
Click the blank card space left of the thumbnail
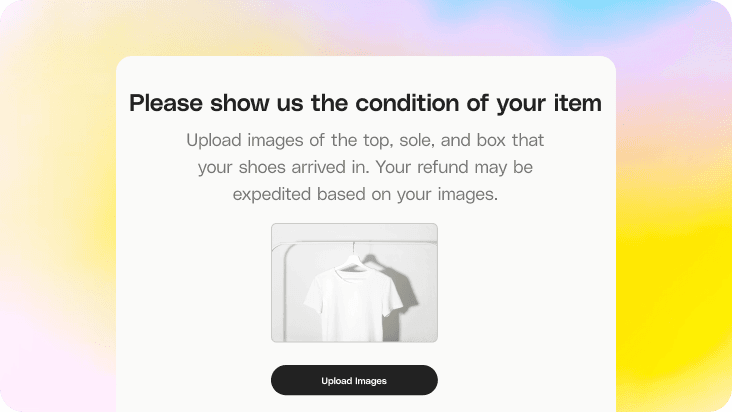point(190,283)
